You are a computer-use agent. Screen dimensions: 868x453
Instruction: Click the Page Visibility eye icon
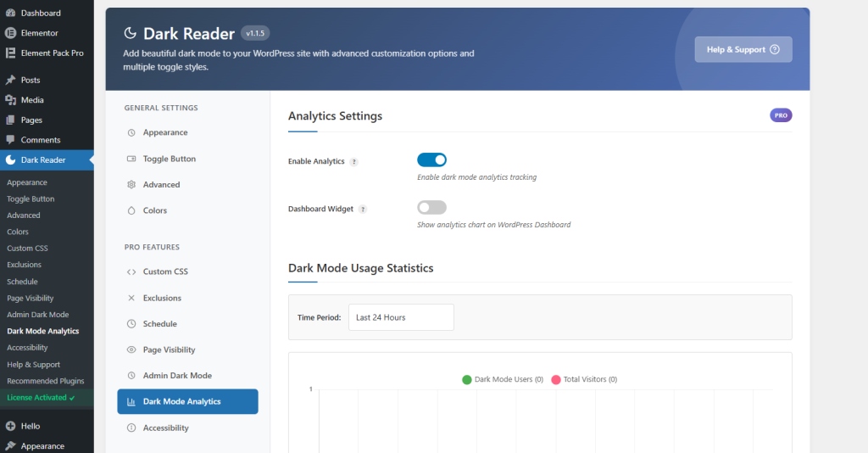click(x=131, y=350)
